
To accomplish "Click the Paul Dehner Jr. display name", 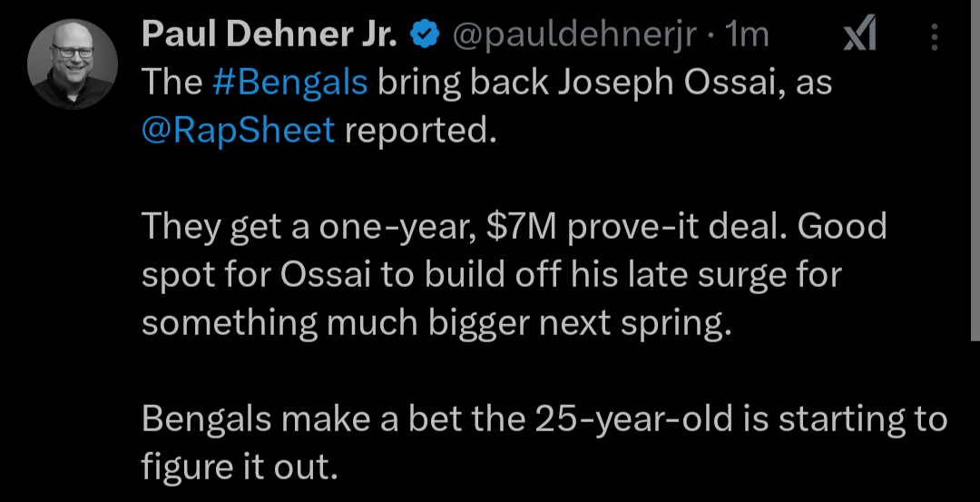I will pyautogui.click(x=269, y=35).
